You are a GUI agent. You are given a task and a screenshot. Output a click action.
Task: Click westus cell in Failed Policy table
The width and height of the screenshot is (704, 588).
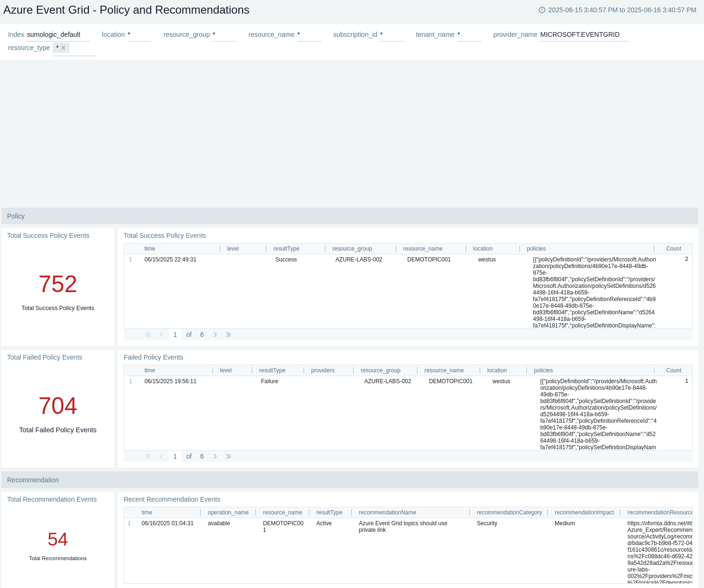501,381
